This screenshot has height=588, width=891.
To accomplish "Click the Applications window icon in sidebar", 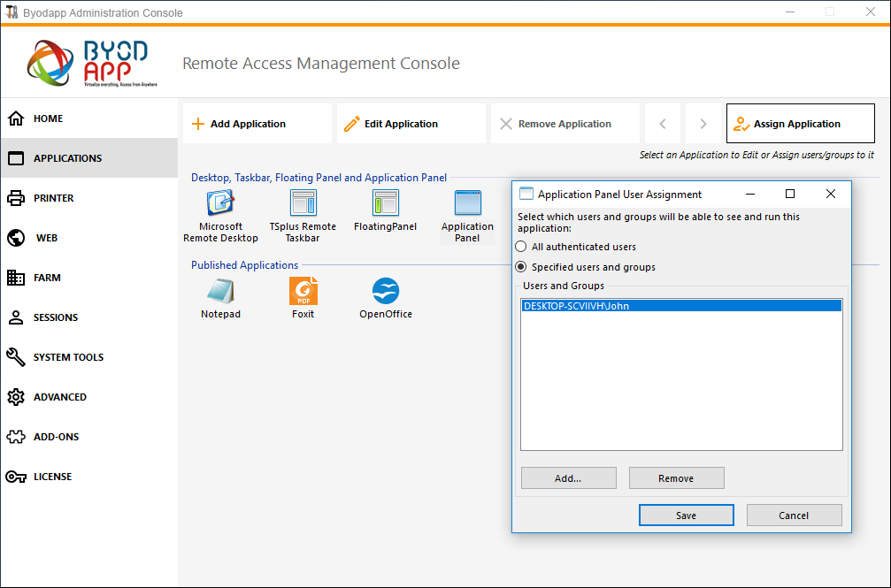I will [x=16, y=158].
